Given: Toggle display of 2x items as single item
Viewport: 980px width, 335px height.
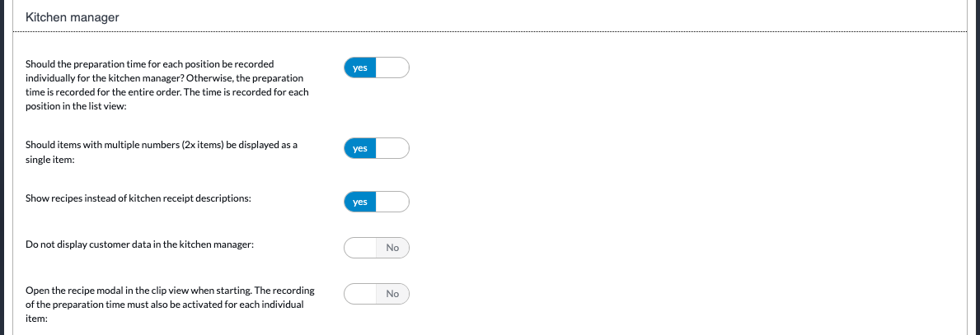Looking at the screenshot, I should [x=376, y=149].
